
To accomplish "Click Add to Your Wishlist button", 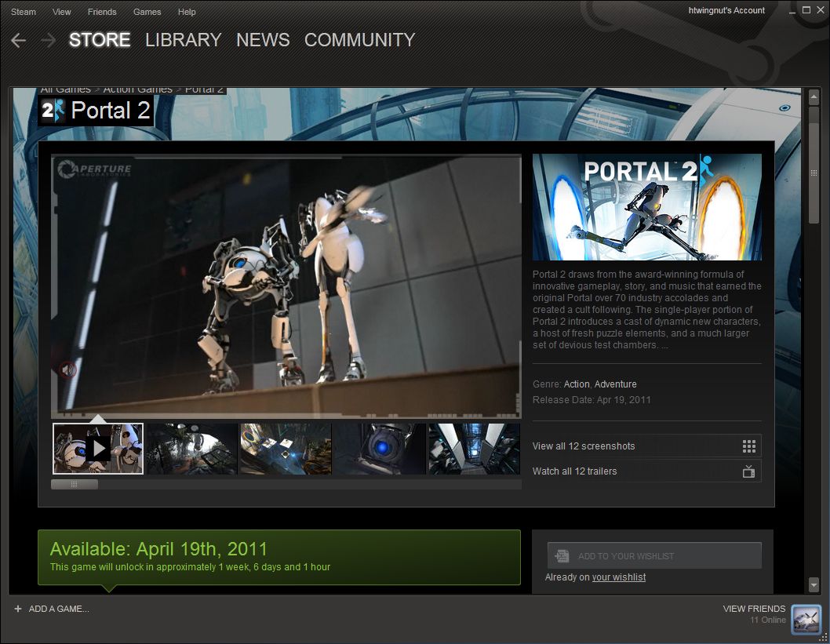I will [x=654, y=555].
